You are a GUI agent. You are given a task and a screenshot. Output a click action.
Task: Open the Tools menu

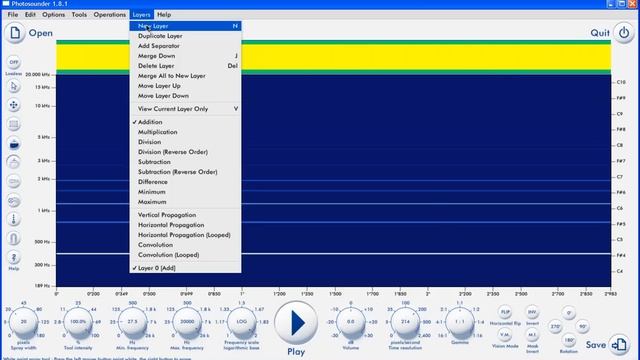point(79,15)
